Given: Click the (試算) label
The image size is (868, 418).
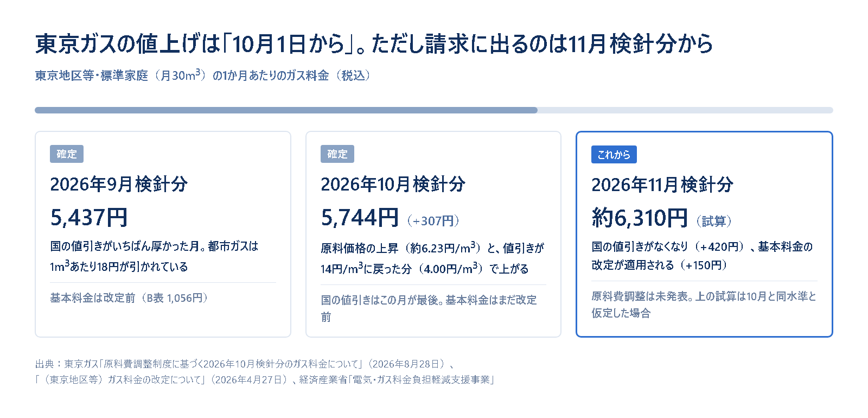Looking at the screenshot, I should coord(714,221).
